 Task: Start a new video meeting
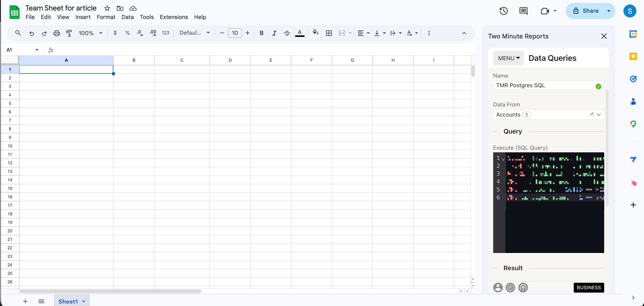(x=546, y=11)
